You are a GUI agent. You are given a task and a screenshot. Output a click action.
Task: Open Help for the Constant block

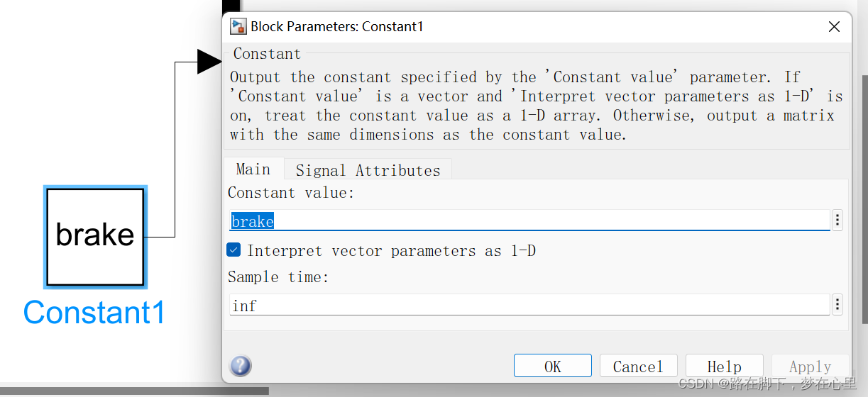pyautogui.click(x=724, y=366)
